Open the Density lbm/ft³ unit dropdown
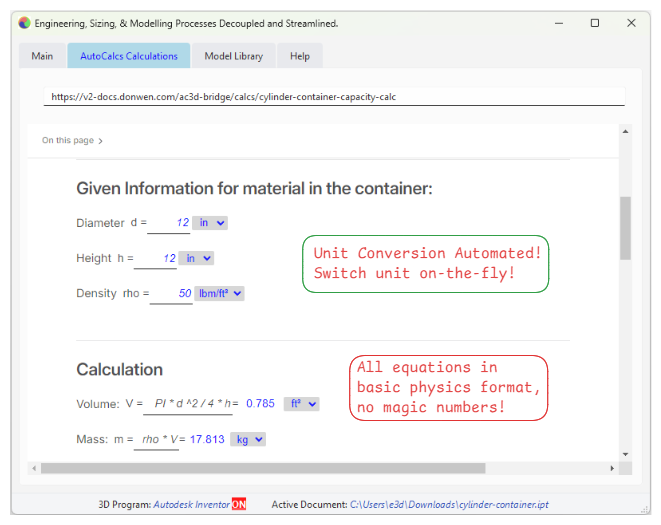 [x=219, y=293]
